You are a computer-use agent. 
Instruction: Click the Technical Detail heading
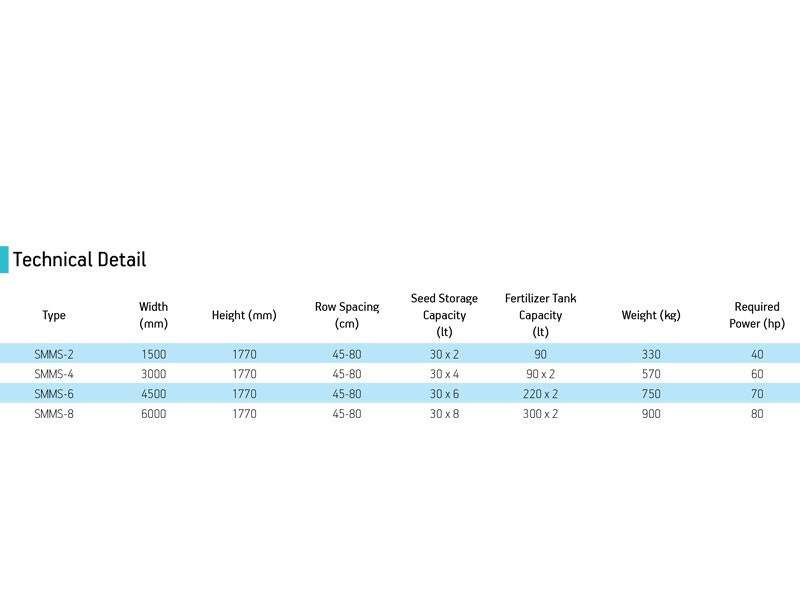(x=79, y=260)
